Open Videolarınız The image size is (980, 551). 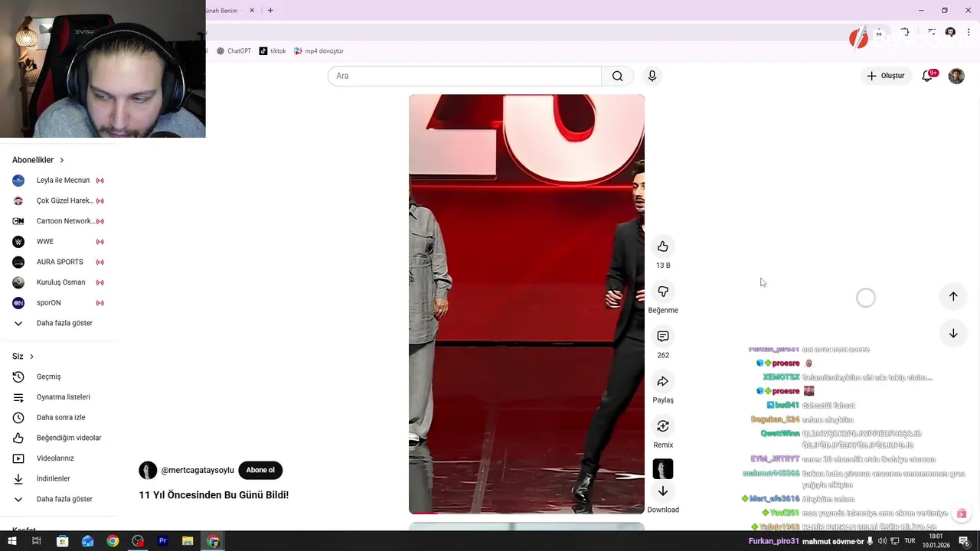pyautogui.click(x=58, y=458)
